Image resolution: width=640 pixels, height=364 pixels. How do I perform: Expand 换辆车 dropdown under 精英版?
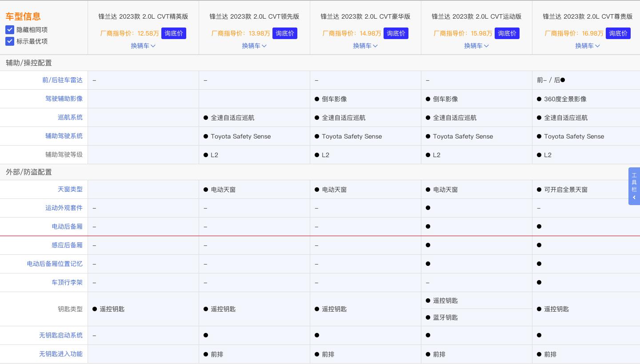(x=143, y=46)
